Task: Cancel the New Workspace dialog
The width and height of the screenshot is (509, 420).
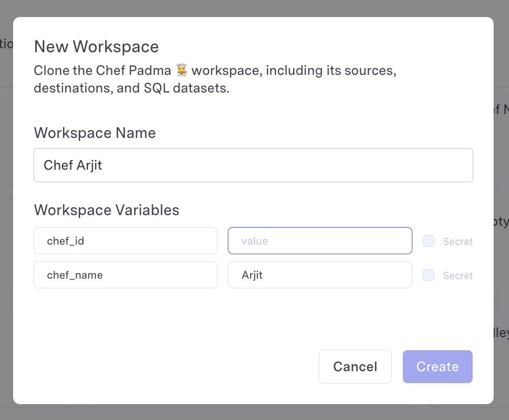Action: [355, 367]
